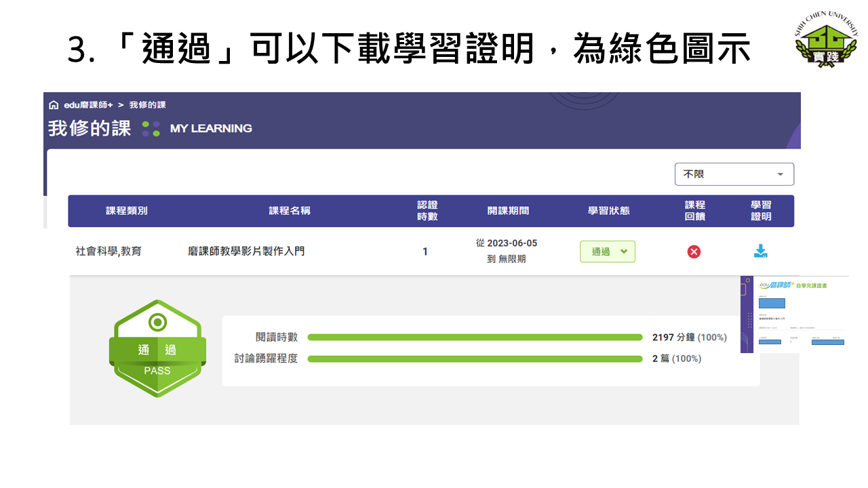Select the course 磨課師教學影片製作入門
The height and width of the screenshot is (488, 868).
click(x=246, y=251)
